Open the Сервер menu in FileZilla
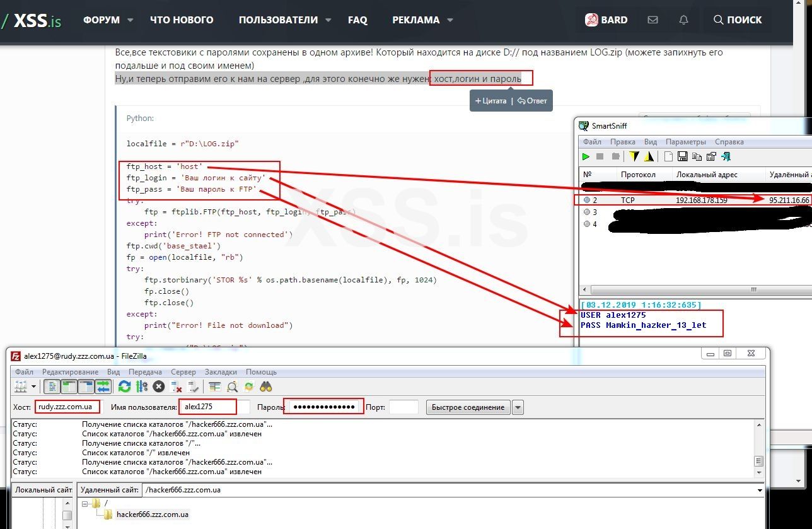Image resolution: width=812 pixels, height=529 pixels. click(x=183, y=372)
